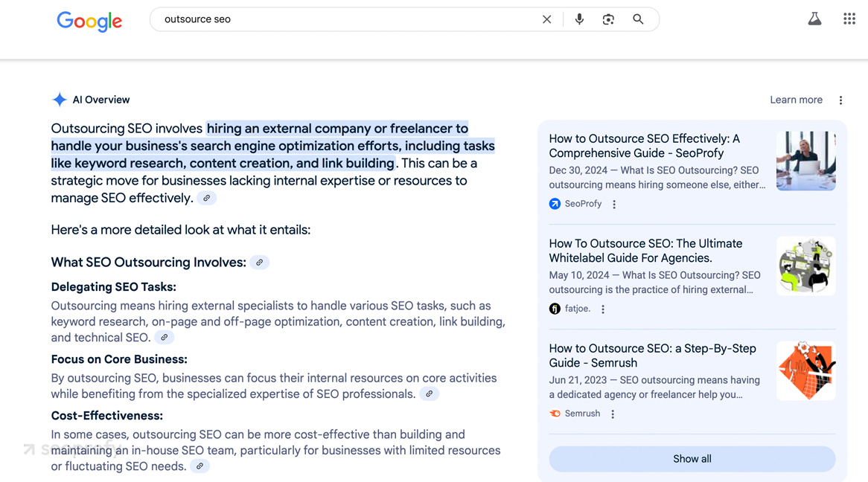Click Semrush article orange thumbnail
The height and width of the screenshot is (482, 868).
[806, 370]
